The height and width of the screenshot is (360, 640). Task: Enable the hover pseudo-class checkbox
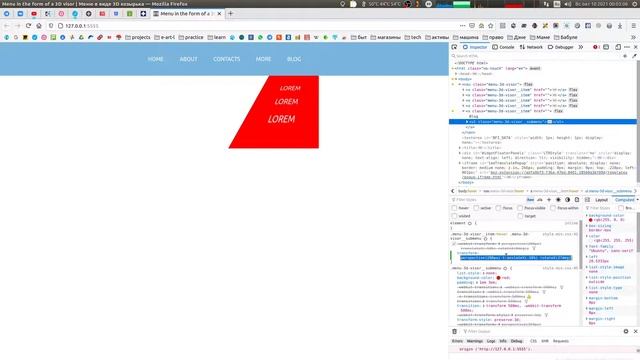pos(454,208)
